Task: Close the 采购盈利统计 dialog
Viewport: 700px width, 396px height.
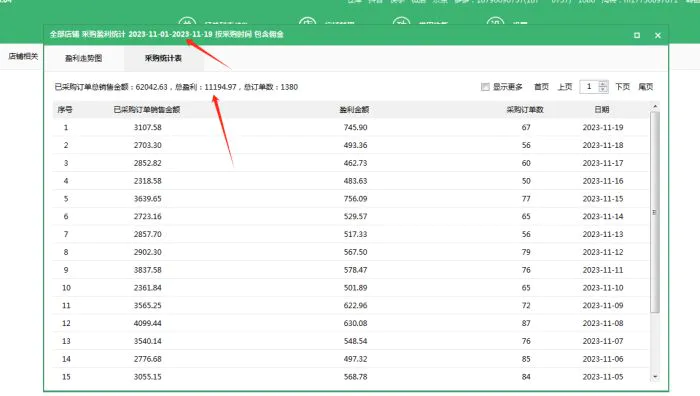Action: pyautogui.click(x=658, y=35)
